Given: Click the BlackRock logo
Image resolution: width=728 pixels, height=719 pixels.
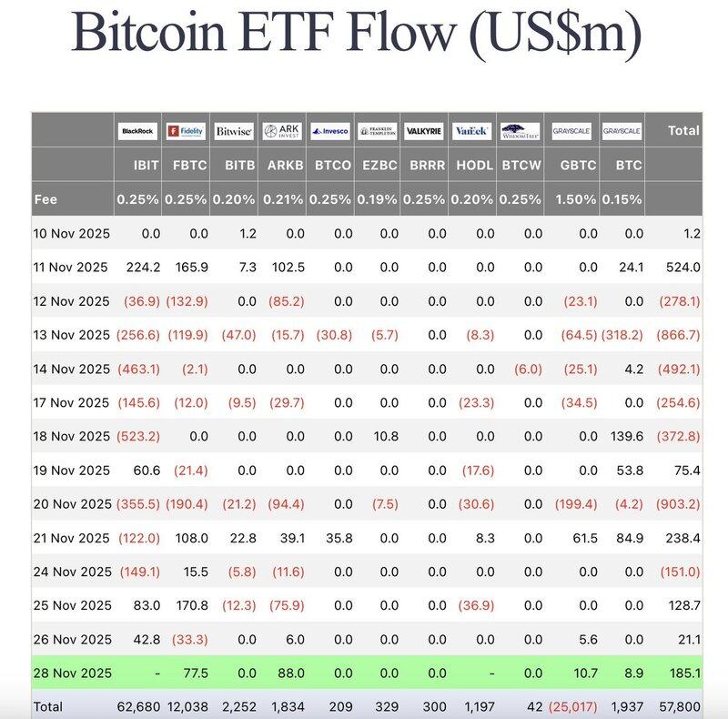Looking at the screenshot, I should pos(139,131).
